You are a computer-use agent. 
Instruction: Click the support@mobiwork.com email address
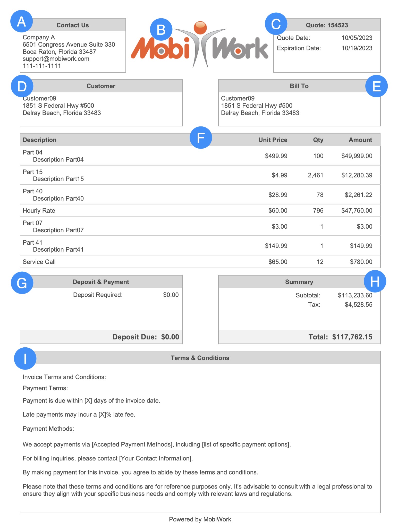(x=56, y=59)
